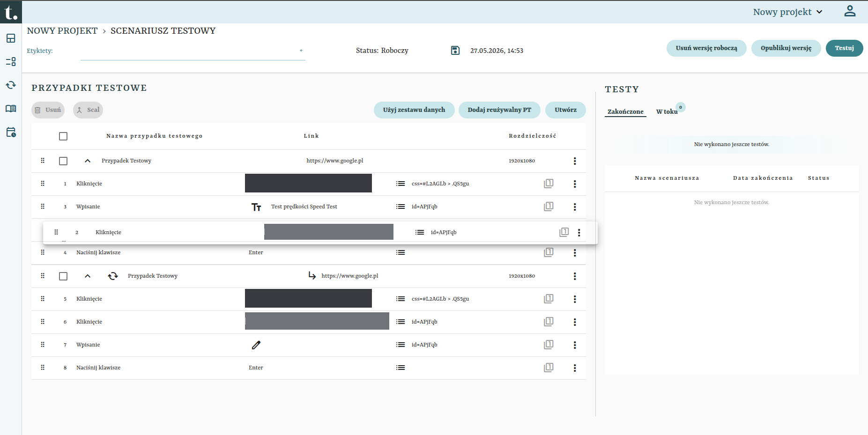The height and width of the screenshot is (435, 868).
Task: Click selector list icon in step 3 Wpisanie row
Action: click(x=401, y=206)
